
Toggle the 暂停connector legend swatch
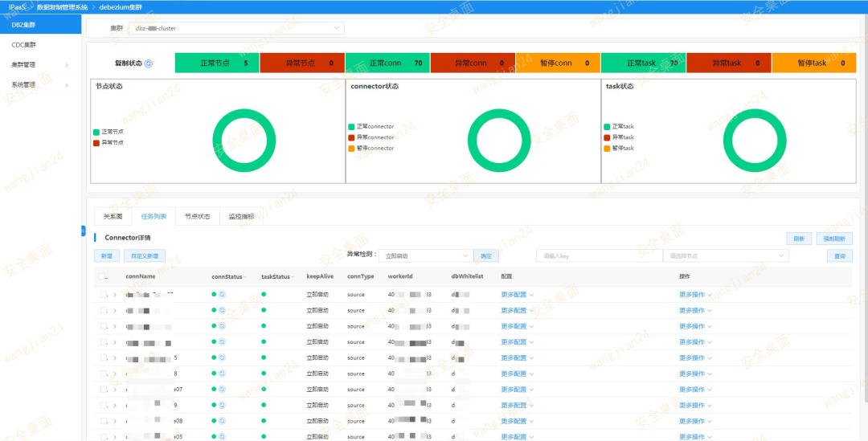click(351, 149)
